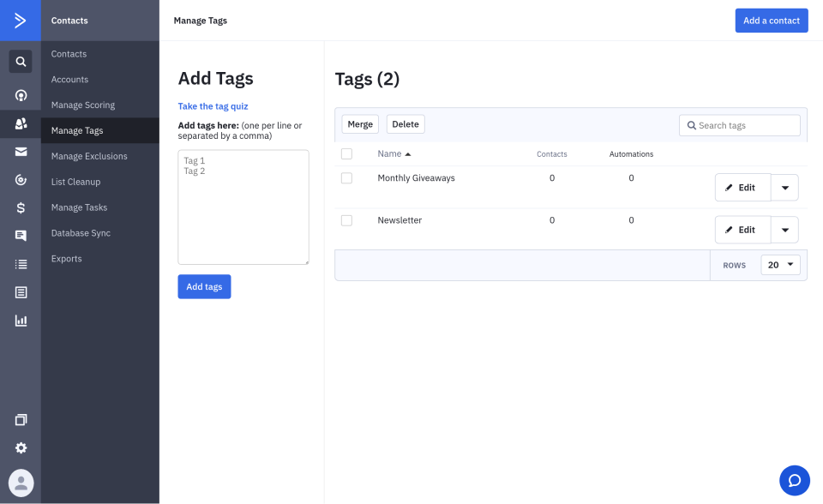
Task: Open Manage Scoring menu item
Action: [x=83, y=105]
